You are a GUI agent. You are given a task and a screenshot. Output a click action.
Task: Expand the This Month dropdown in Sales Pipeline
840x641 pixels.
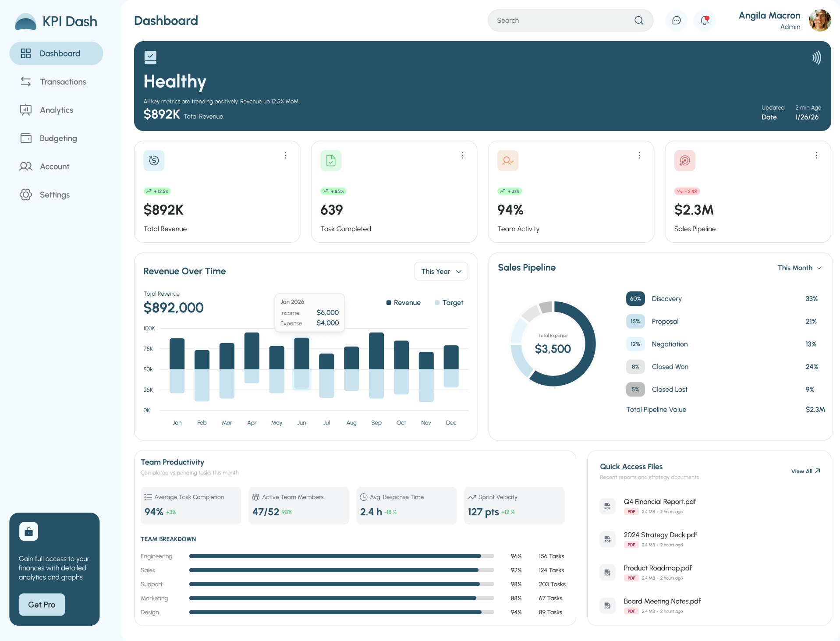pyautogui.click(x=799, y=268)
